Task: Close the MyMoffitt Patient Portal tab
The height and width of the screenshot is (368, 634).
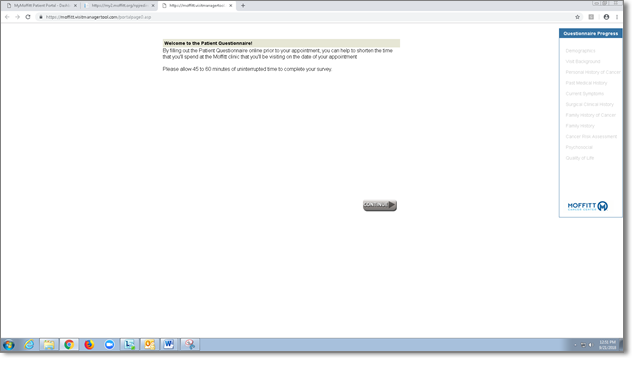Action: (x=75, y=6)
